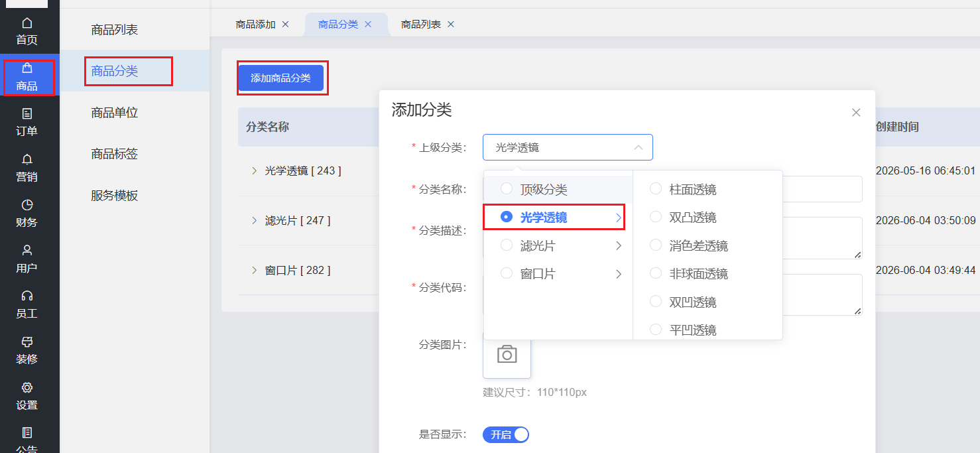The width and height of the screenshot is (980, 453).
Task: Open the 订单 orders sidebar icon
Action: click(x=27, y=114)
